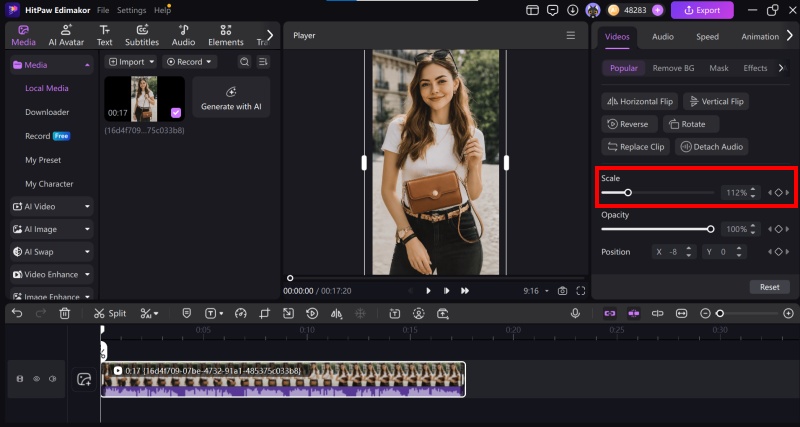
Task: Click the Detach Audio button
Action: (712, 147)
